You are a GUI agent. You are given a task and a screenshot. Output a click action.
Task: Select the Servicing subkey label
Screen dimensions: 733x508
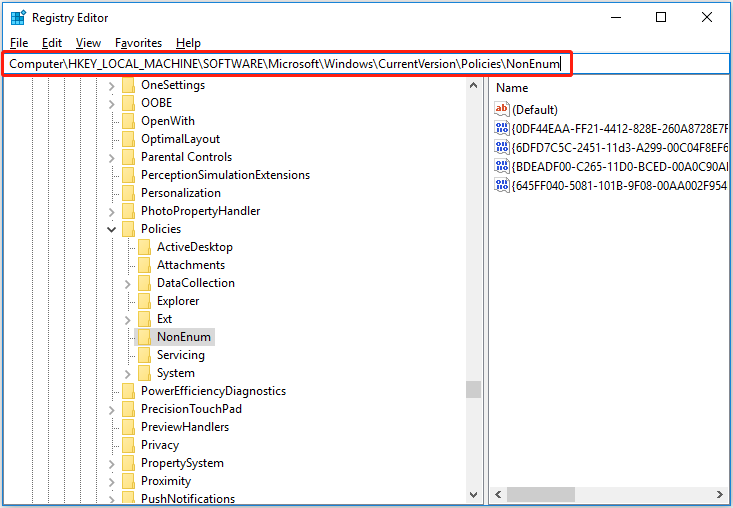181,355
